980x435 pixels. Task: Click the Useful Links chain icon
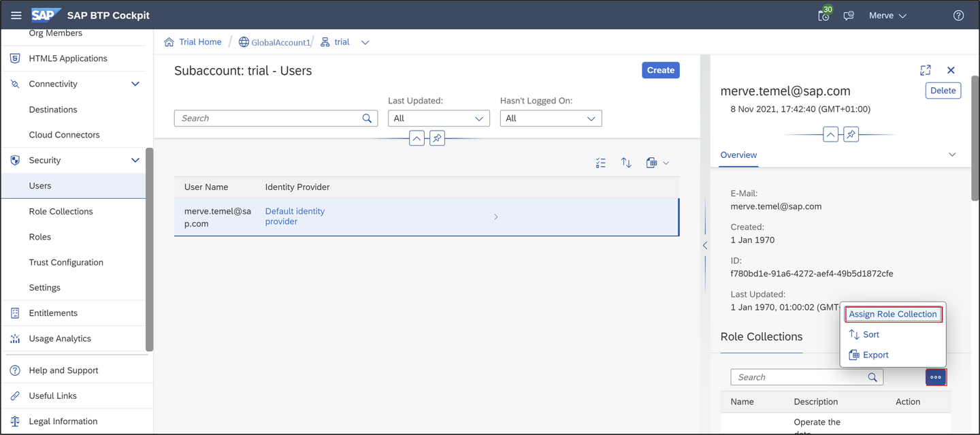15,396
